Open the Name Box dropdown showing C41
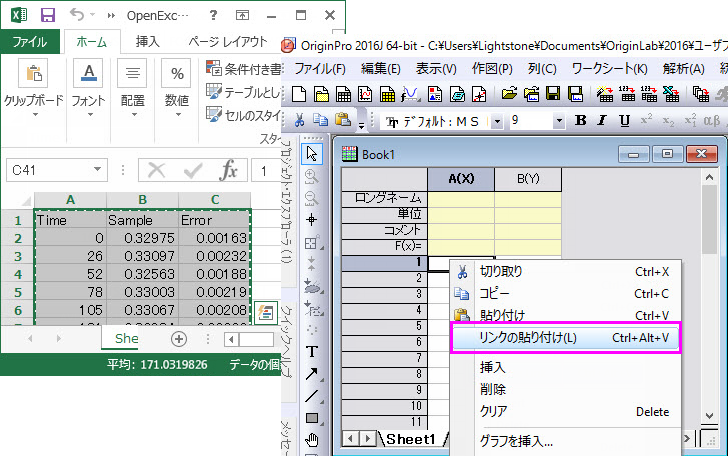Image resolution: width=728 pixels, height=456 pixels. coord(98,169)
